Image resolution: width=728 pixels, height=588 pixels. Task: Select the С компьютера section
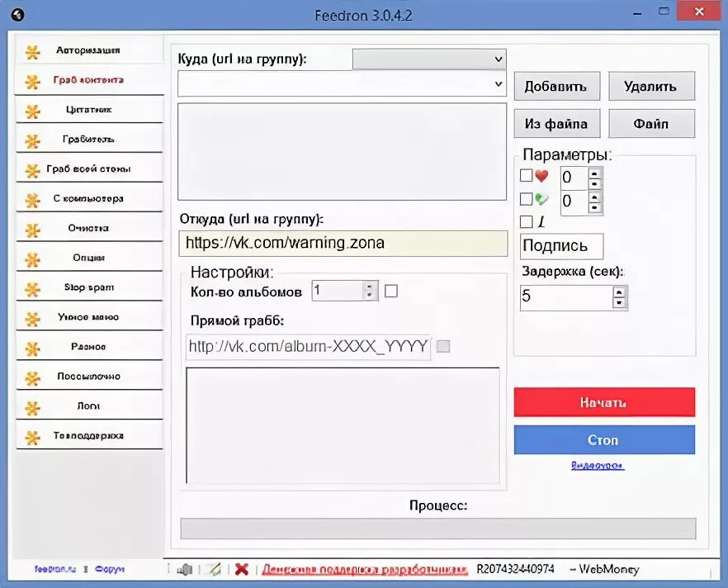point(88,198)
